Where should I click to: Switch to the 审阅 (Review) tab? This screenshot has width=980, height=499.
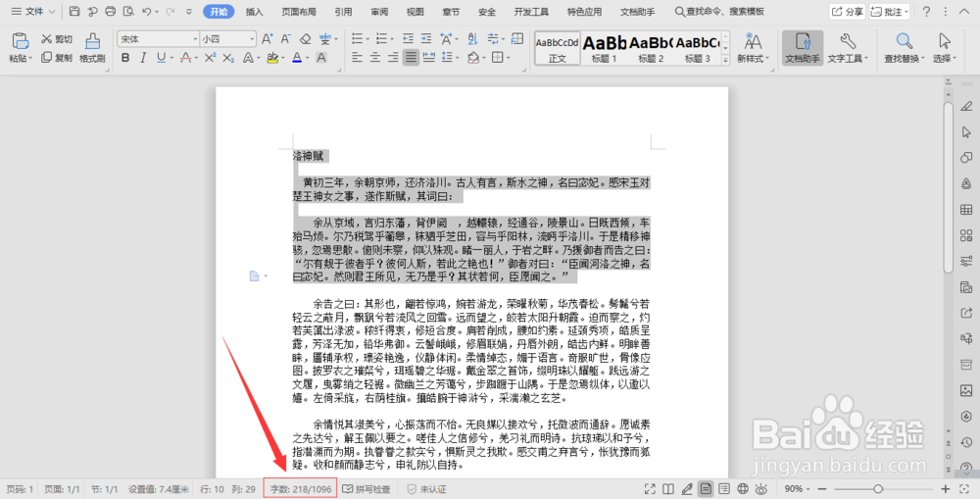point(379,11)
